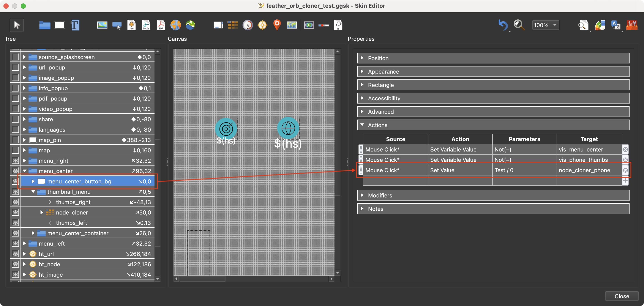The width and height of the screenshot is (644, 306).
Task: Add a Seekbar element
Action: point(324,25)
